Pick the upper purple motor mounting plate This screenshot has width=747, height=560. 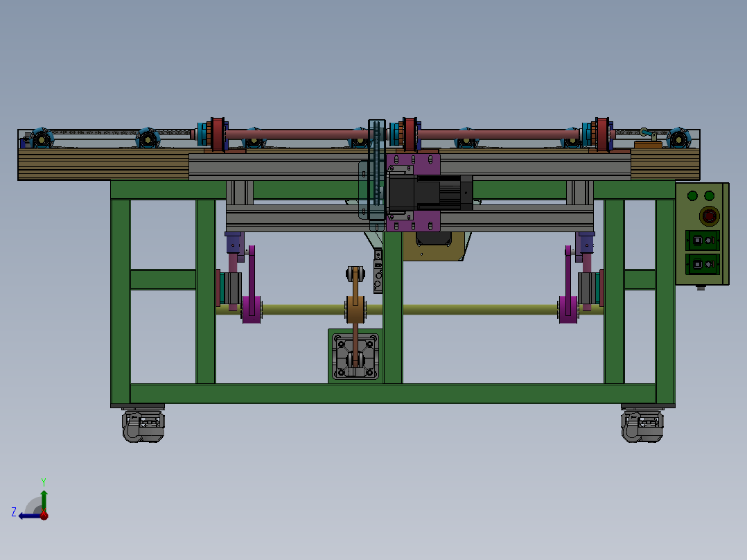pos(414,164)
